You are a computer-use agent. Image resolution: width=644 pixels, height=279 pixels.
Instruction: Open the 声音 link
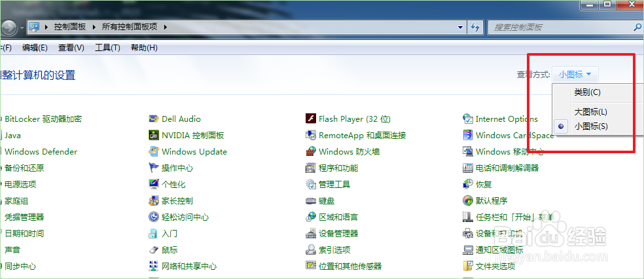(x=12, y=250)
